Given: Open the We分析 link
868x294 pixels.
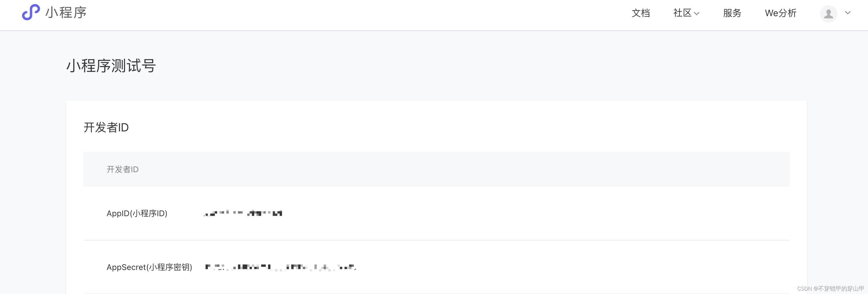Looking at the screenshot, I should coord(780,13).
